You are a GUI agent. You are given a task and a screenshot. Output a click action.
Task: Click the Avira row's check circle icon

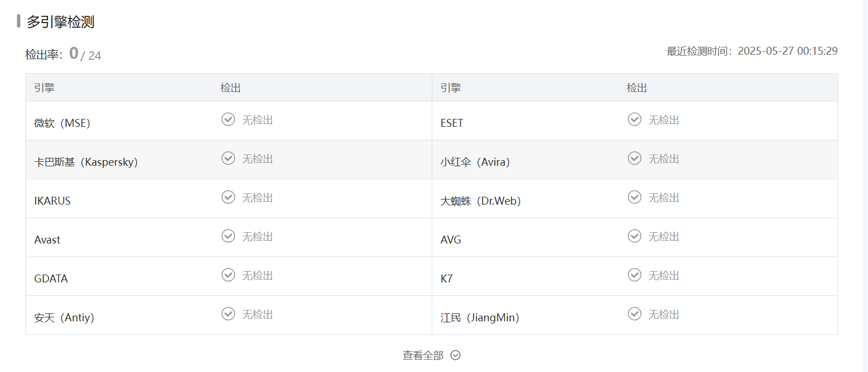pos(634,158)
